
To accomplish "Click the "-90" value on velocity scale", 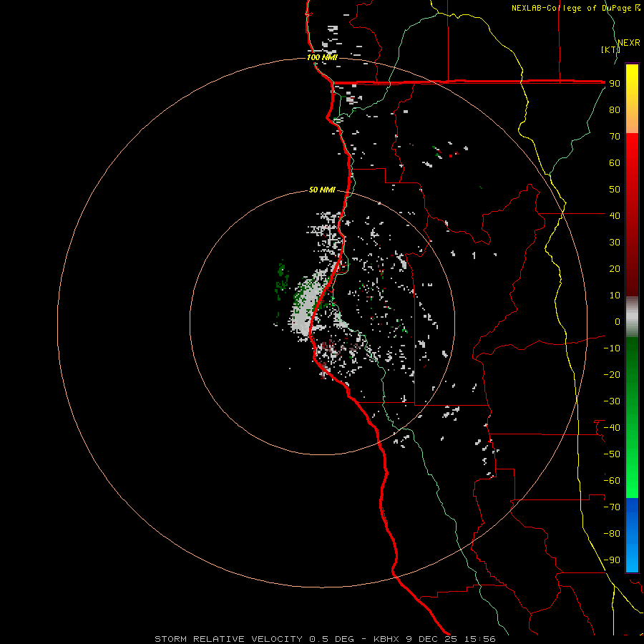I will 612,560.
